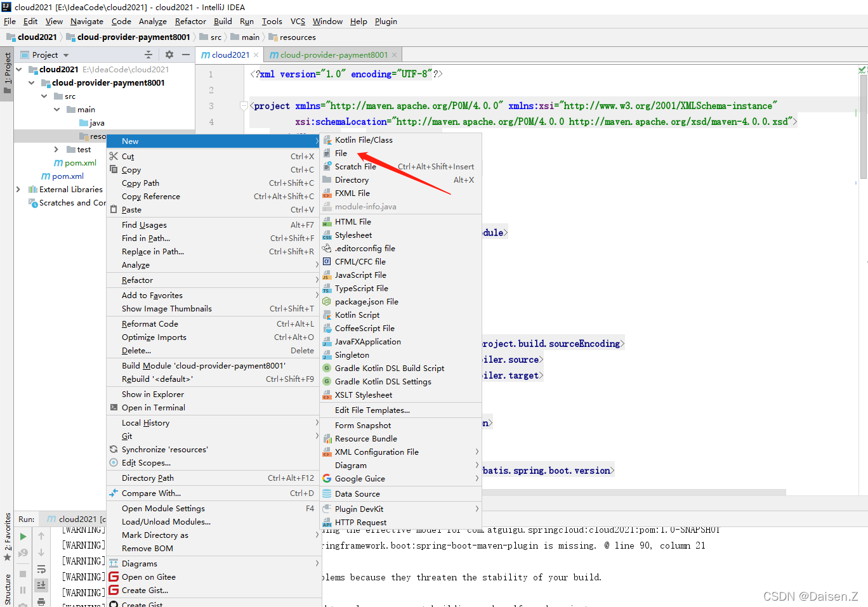Click the JavaScript File icon
The width and height of the screenshot is (868, 607).
(327, 275)
